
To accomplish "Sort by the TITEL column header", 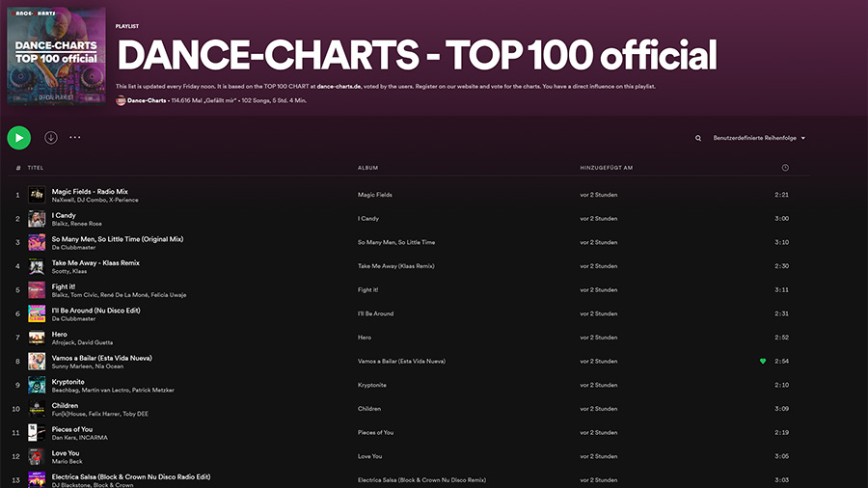I will point(36,168).
